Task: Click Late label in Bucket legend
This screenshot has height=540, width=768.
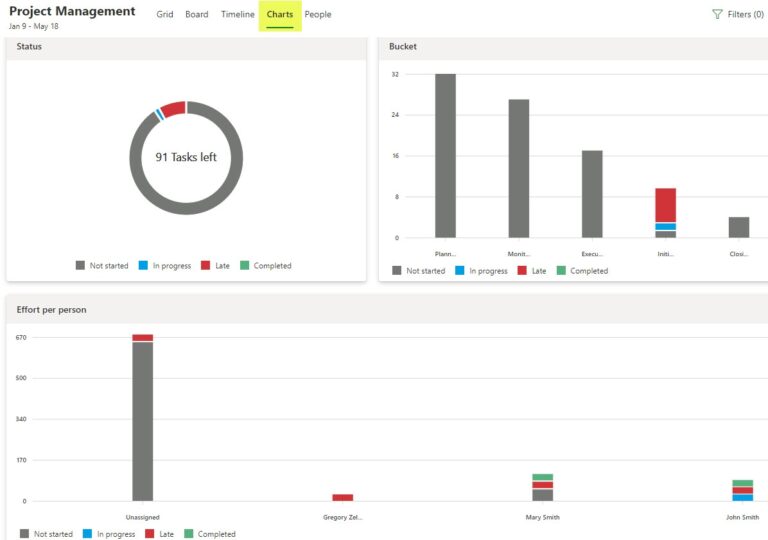Action: [539, 271]
